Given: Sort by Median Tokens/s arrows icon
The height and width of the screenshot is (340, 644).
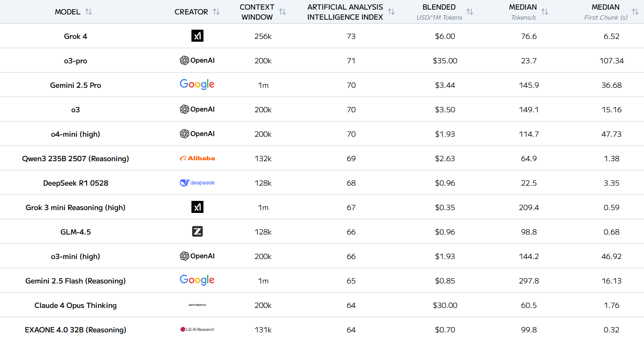Looking at the screenshot, I should 545,12.
